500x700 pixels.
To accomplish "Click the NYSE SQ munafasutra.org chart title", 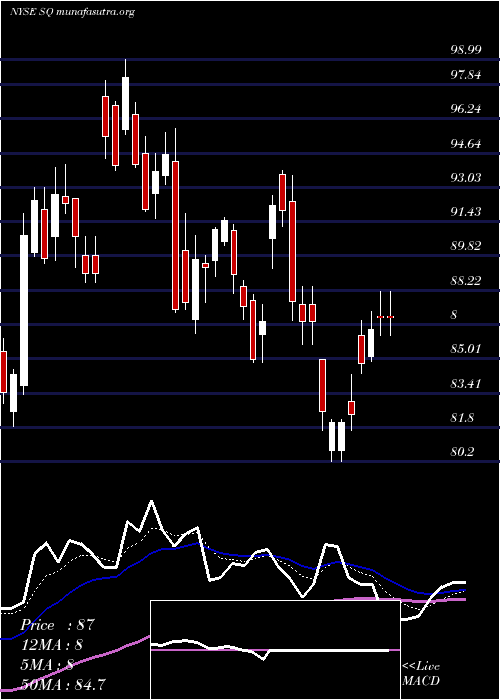I will 72,12.
